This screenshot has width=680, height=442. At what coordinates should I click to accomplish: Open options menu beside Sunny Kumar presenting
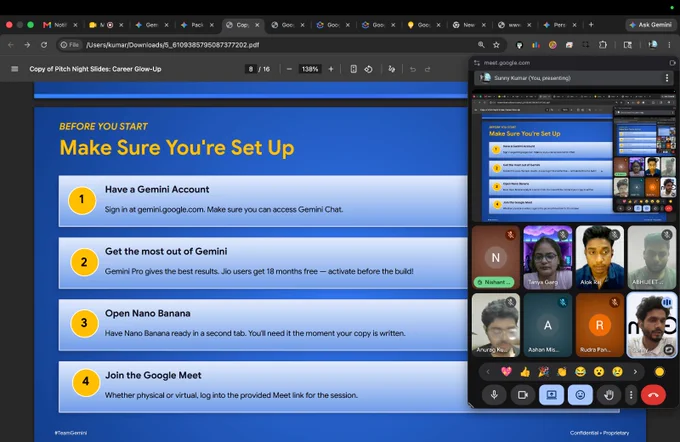[667, 78]
